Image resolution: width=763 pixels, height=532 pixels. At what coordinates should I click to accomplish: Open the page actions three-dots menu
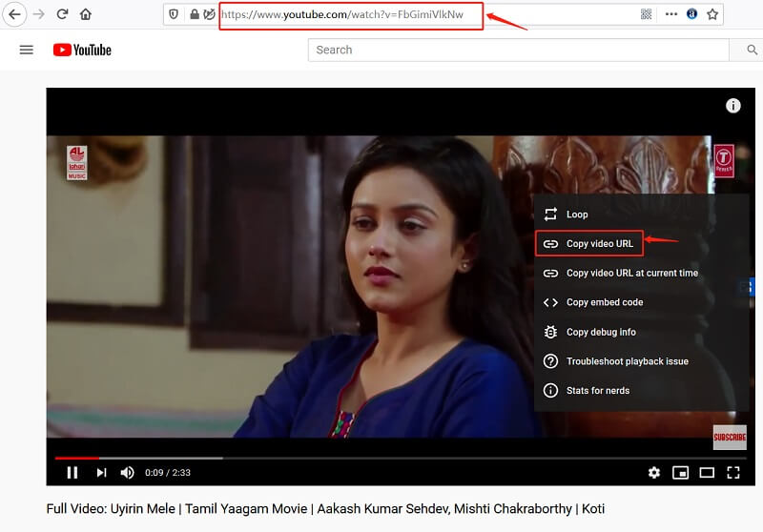pos(671,14)
